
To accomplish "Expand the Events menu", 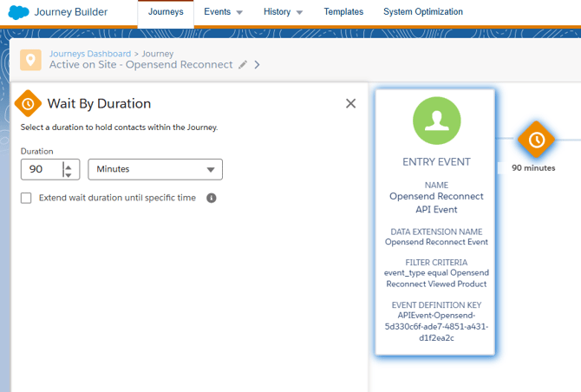I will 223,12.
